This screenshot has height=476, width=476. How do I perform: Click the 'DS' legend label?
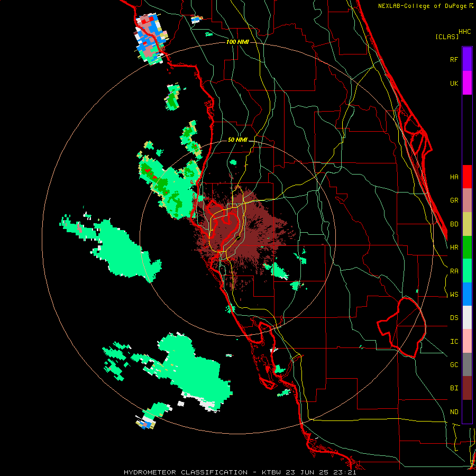454,318
